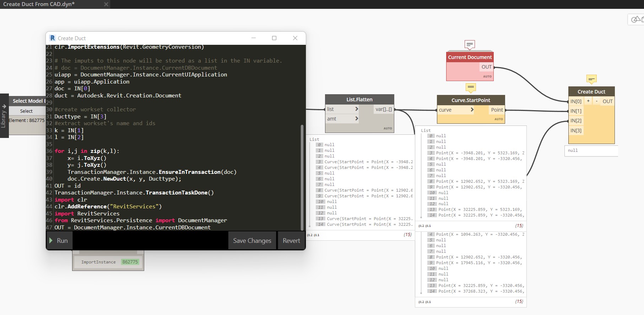Click the {15} count in List.Flatten preview
644x315 pixels.
pos(407,235)
